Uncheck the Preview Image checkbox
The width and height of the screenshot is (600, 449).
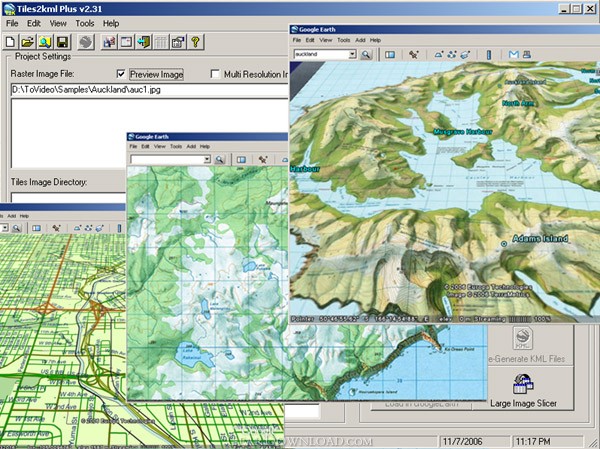[121, 74]
